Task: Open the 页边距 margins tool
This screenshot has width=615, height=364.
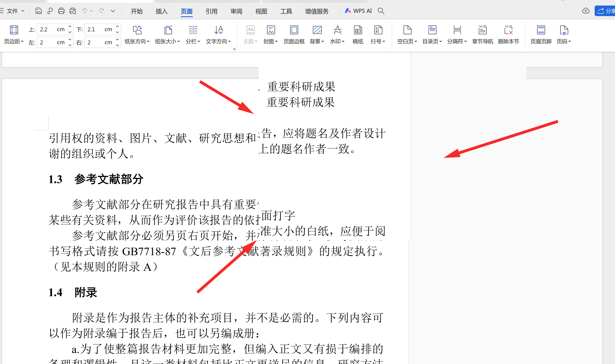Action: click(14, 35)
